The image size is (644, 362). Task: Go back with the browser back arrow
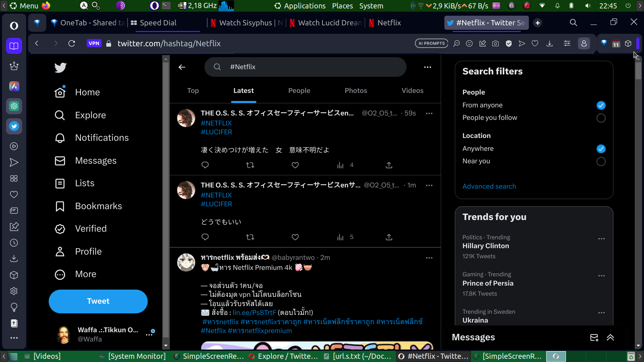point(37,43)
